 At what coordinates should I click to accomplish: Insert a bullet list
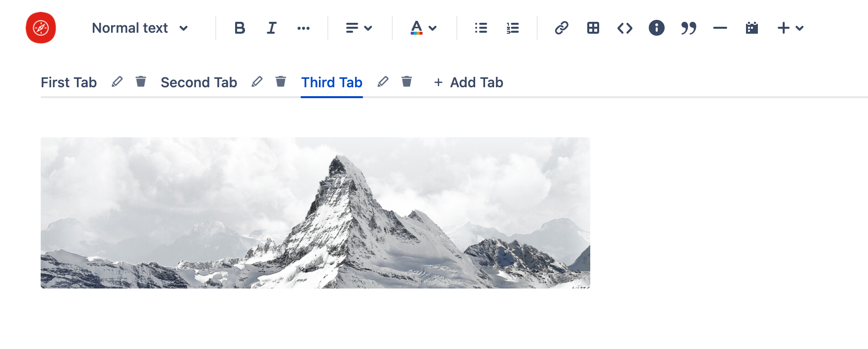[x=481, y=28]
